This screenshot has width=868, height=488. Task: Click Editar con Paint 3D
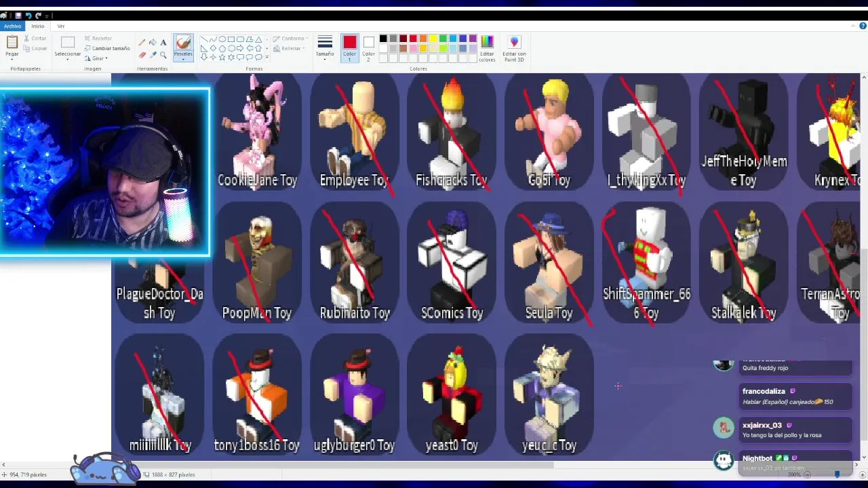[x=514, y=48]
